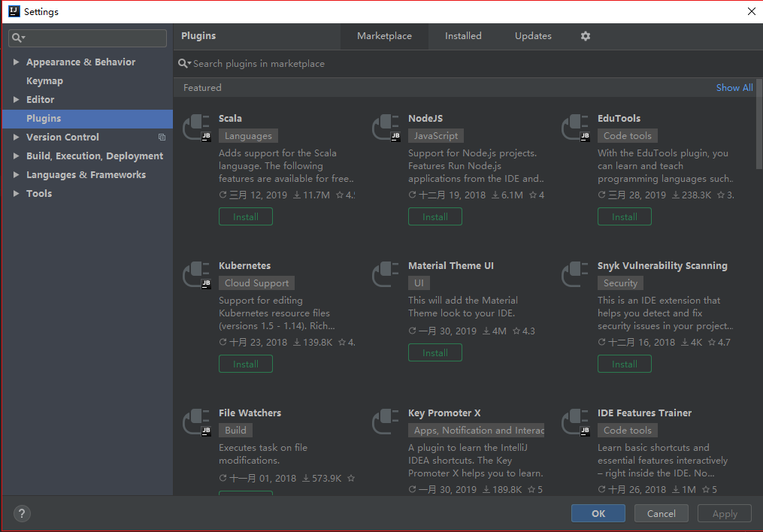
Task: Install the Material Theme UI plugin
Action: pyautogui.click(x=435, y=353)
